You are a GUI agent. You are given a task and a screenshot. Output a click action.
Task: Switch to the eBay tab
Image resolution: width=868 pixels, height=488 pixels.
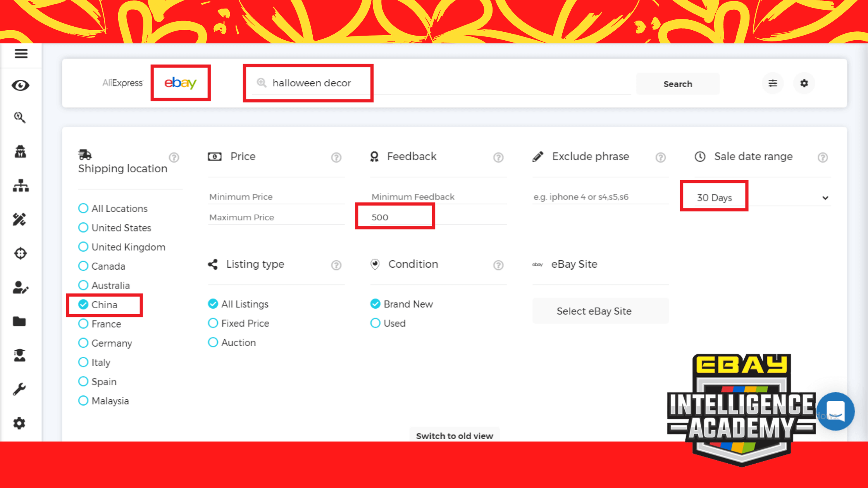click(181, 83)
